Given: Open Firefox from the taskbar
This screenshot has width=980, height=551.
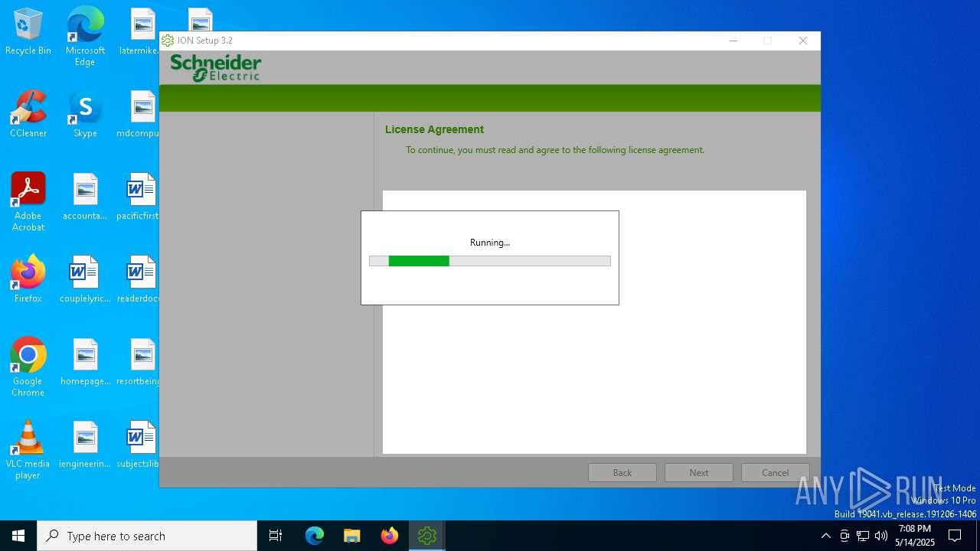Looking at the screenshot, I should [390, 536].
